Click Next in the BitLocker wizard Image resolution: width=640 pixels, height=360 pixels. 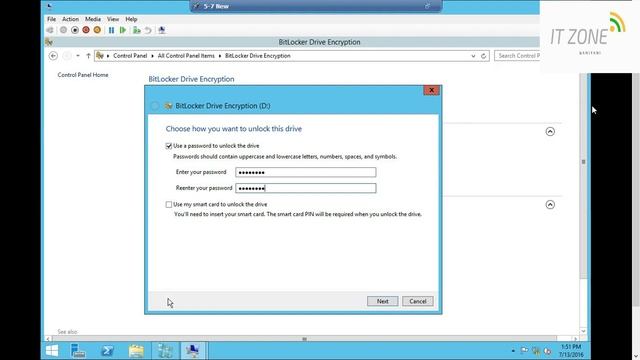coord(382,301)
